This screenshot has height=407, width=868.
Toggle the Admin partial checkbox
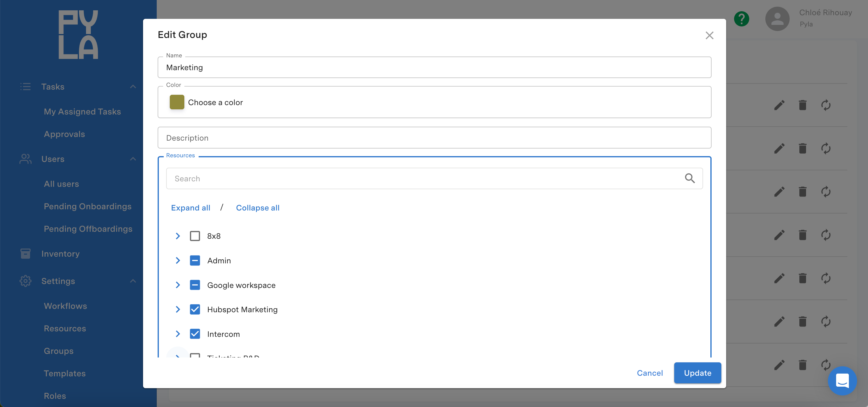pos(195,260)
